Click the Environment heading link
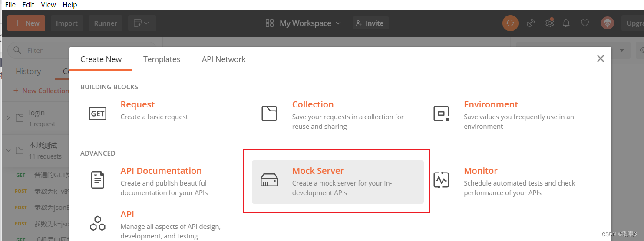This screenshot has height=241, width=644. pos(491,104)
